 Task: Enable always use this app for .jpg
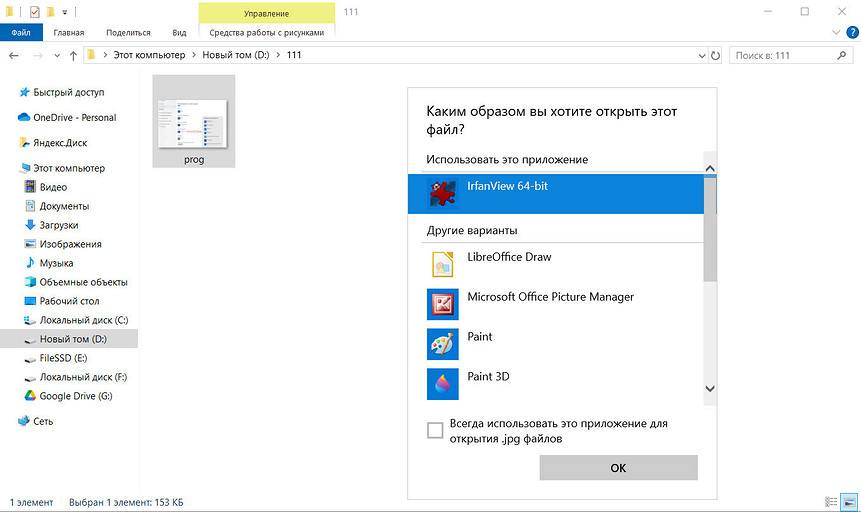[x=435, y=431]
